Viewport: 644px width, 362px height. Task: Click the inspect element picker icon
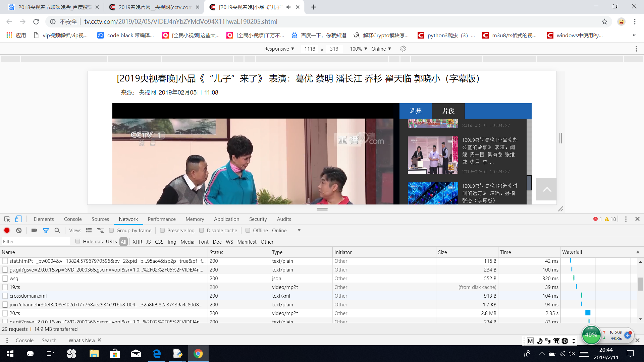pos(7,219)
